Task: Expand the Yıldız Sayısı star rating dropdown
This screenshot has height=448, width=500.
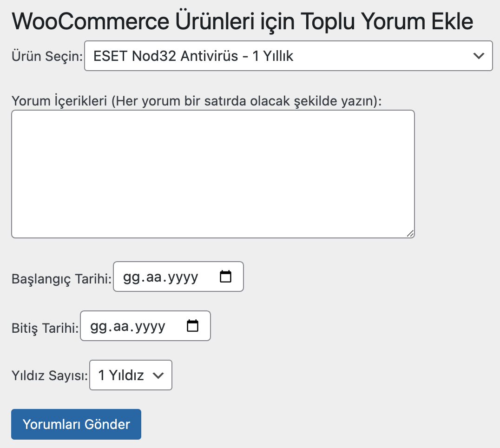Action: click(131, 375)
